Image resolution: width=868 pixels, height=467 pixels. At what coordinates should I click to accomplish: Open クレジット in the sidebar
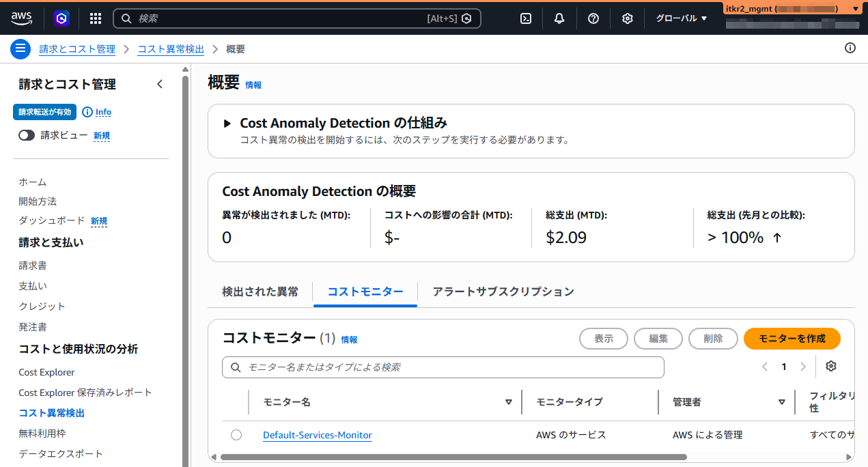point(42,307)
